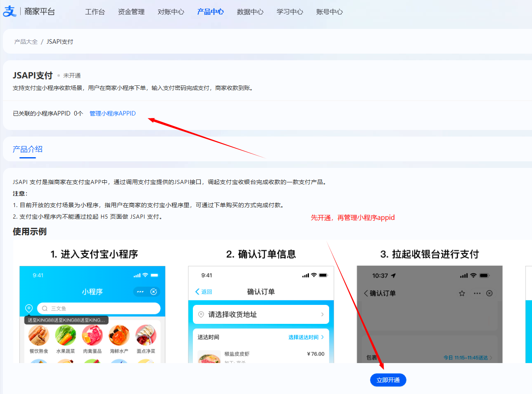Screen dimensions: 532x394
Task: Click the Alipay logo icon
Action: pyautogui.click(x=9, y=11)
